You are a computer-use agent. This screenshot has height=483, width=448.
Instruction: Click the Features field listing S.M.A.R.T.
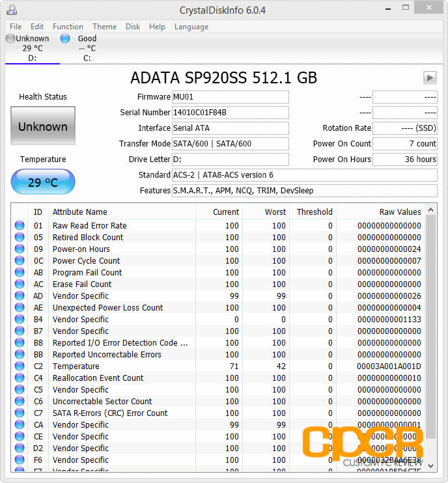pos(304,191)
